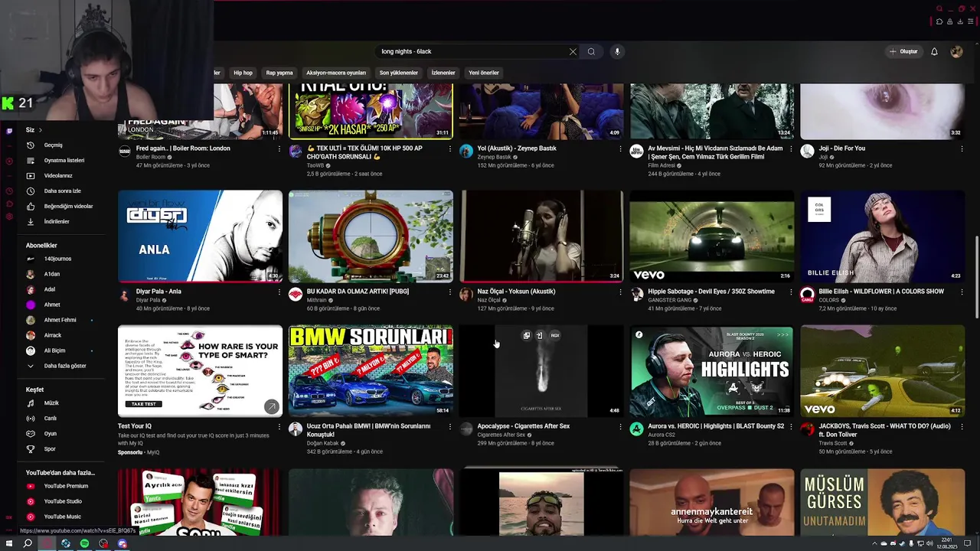
Task: Open browser easy setup sliders icon
Action: tap(970, 21)
